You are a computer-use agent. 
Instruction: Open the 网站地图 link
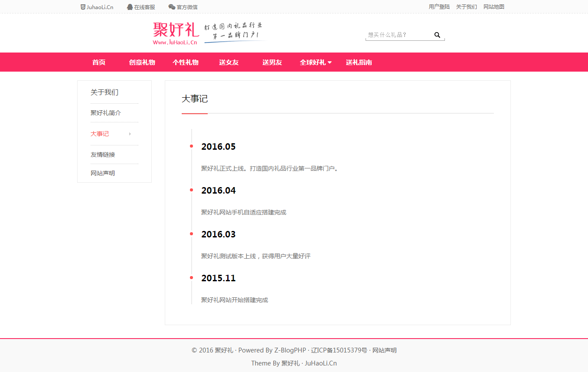(x=493, y=7)
